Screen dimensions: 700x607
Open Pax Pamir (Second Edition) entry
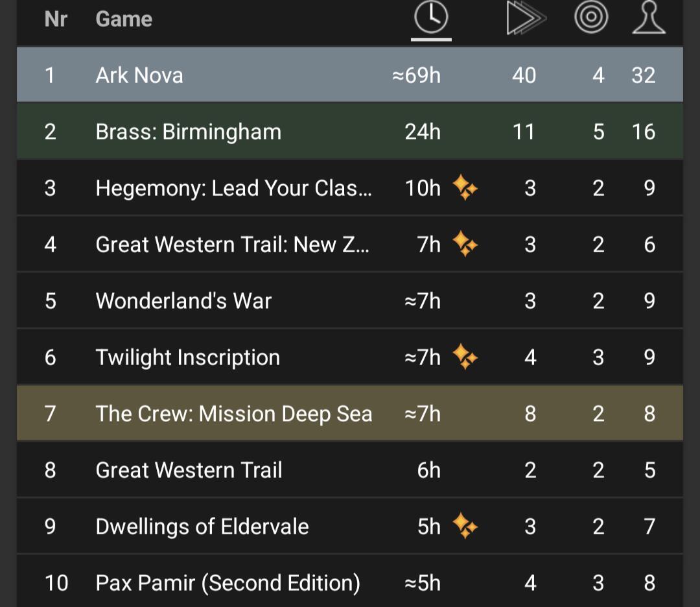pyautogui.click(x=227, y=583)
